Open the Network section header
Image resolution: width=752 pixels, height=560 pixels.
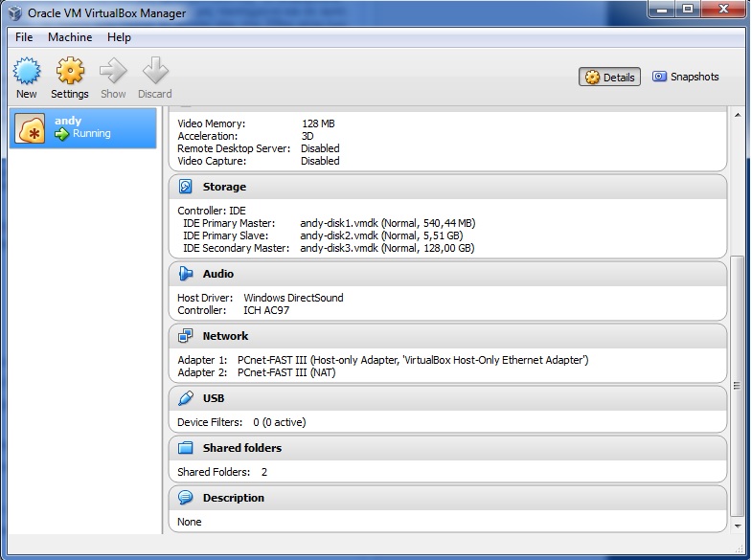pyautogui.click(x=447, y=336)
